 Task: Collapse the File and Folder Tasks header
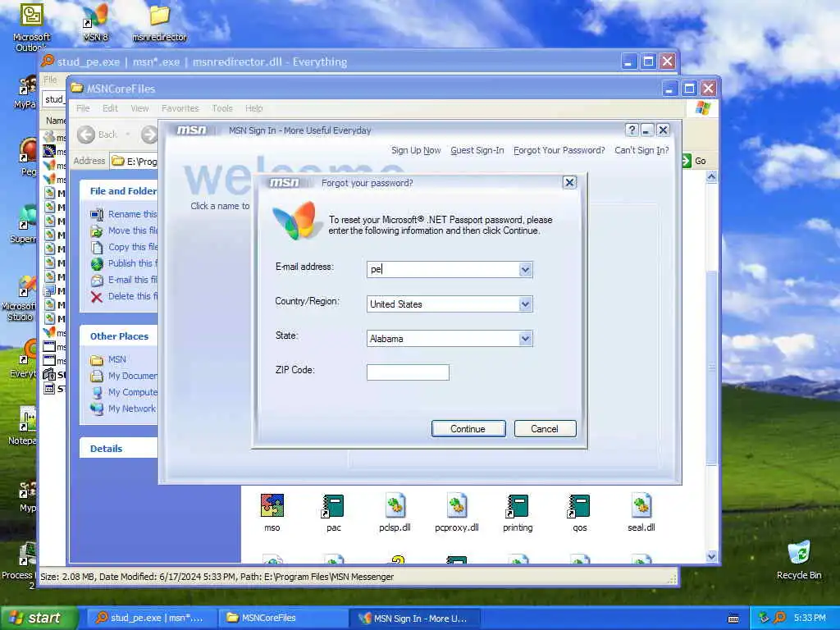(119, 191)
